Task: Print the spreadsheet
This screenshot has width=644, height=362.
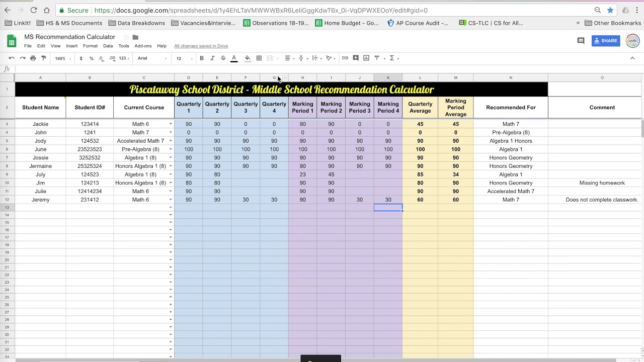Action: [x=33, y=58]
